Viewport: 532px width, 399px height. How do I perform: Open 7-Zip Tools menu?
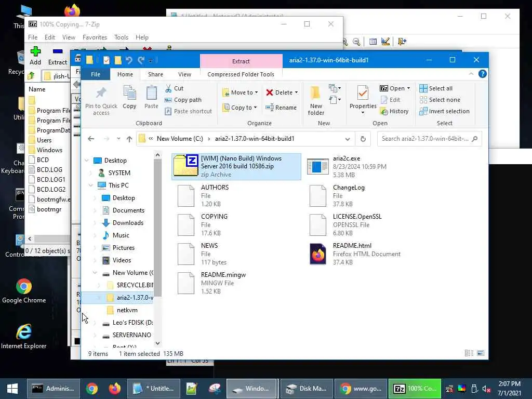click(x=121, y=37)
